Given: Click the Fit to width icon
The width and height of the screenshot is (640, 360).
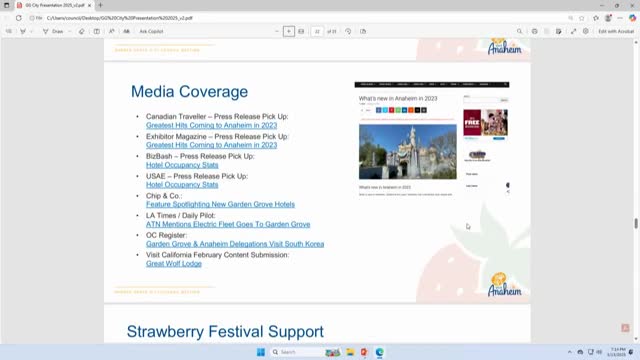Looking at the screenshot, I should coord(301,31).
